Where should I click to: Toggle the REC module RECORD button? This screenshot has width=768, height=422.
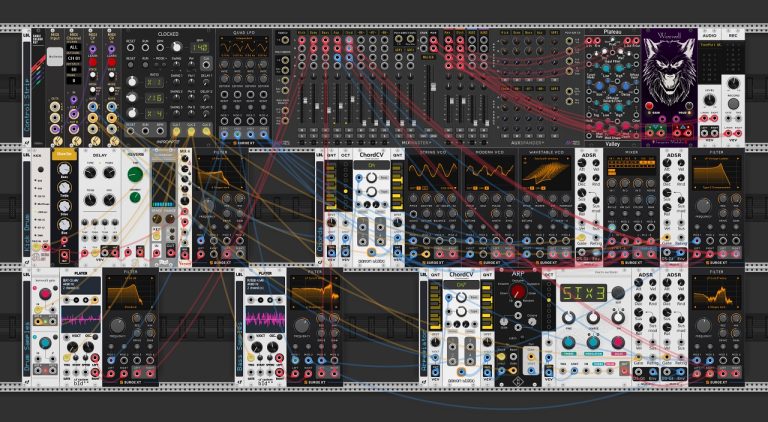pos(733,104)
